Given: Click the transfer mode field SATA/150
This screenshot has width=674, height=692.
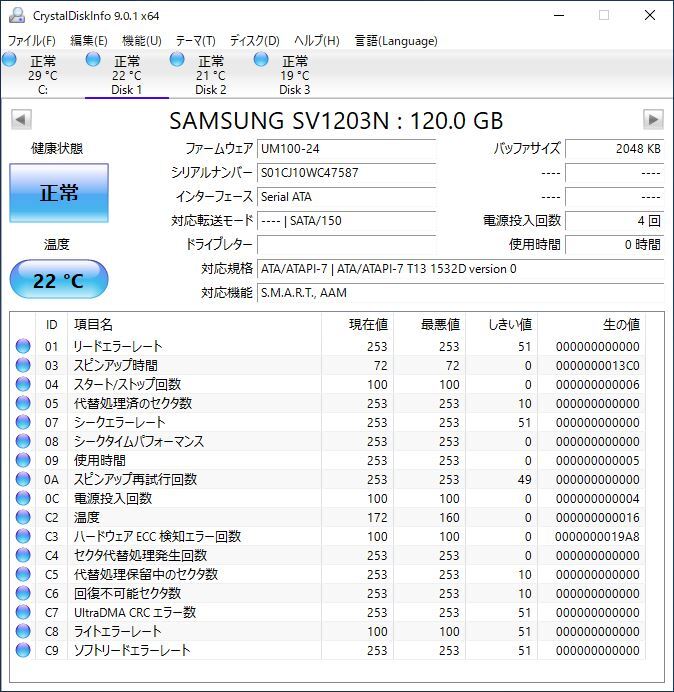Looking at the screenshot, I should click(346, 221).
